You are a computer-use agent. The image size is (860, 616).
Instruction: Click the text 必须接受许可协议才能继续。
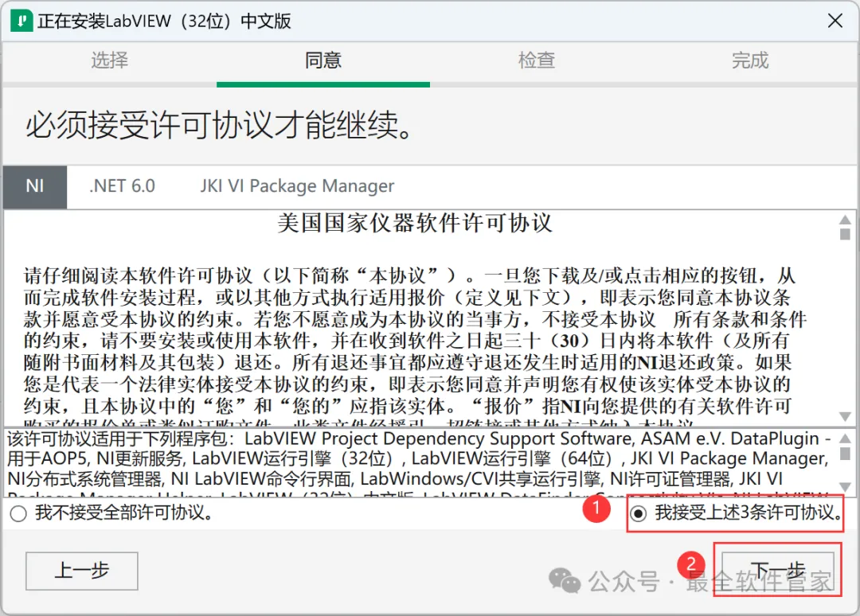(x=219, y=126)
